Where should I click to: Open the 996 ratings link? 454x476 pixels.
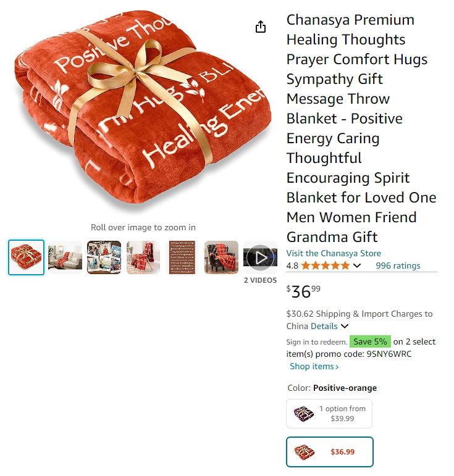pos(398,265)
